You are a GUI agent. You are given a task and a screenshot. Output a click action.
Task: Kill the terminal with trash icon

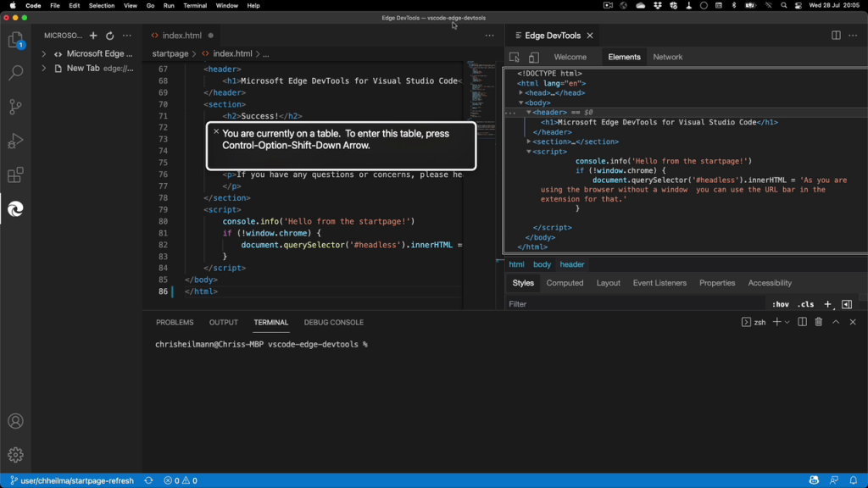click(819, 322)
